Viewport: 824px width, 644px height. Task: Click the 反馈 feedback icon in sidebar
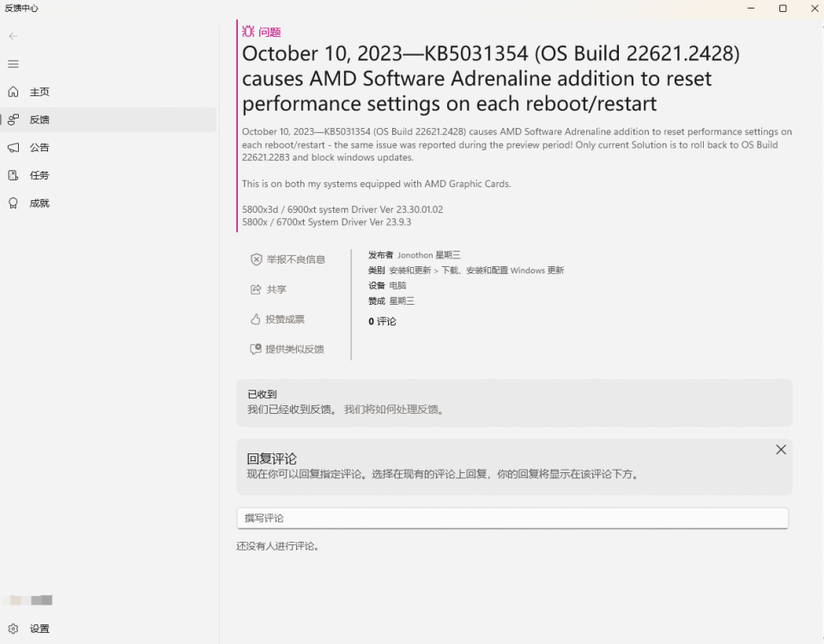(13, 120)
